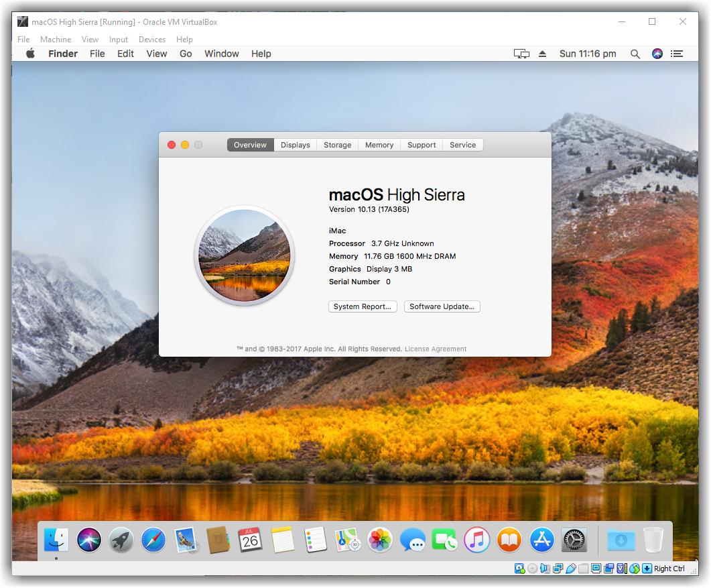Open VirtualBox File menu
711x588 pixels.
click(23, 40)
